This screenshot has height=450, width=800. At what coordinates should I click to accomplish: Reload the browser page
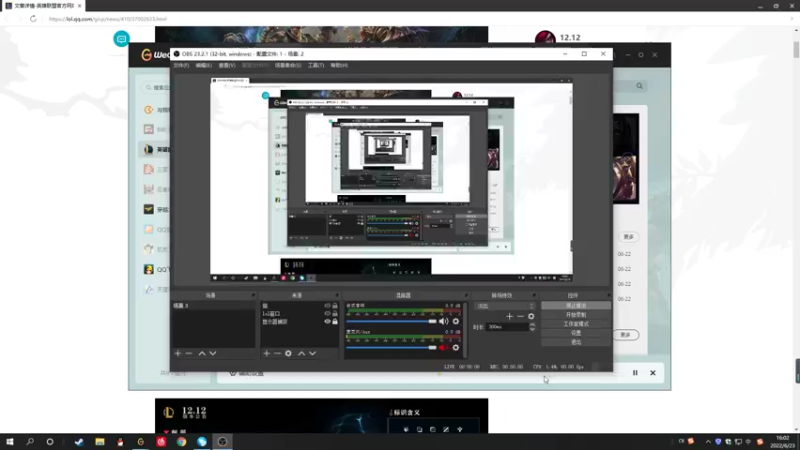click(x=33, y=19)
